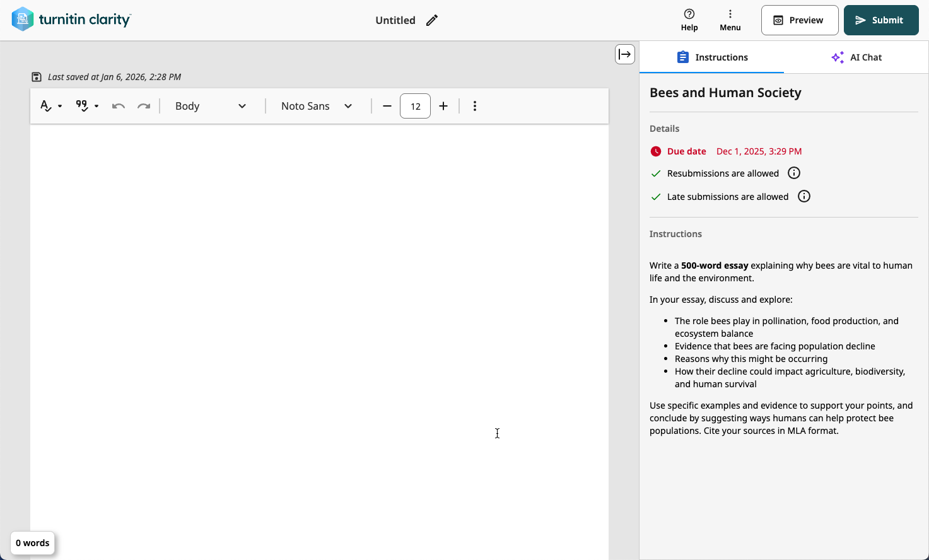Click the Bees and Human Society heading
Viewport: 929px width, 560px height.
click(725, 93)
